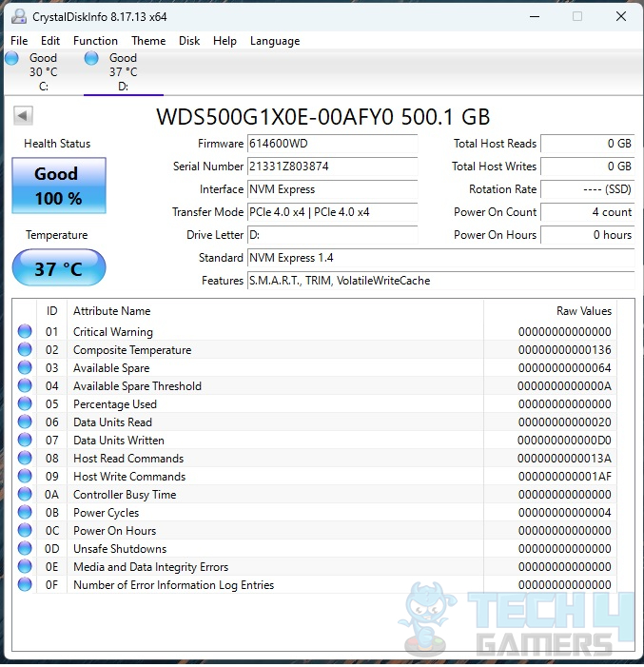Click the Transfer Mode field
Screen dimensions: 644x667
332,212
